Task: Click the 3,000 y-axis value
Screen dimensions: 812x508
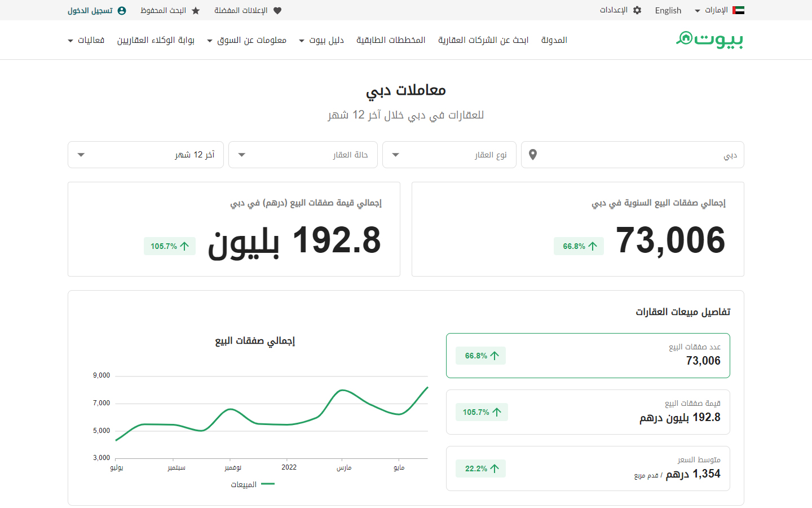Action: 101,458
